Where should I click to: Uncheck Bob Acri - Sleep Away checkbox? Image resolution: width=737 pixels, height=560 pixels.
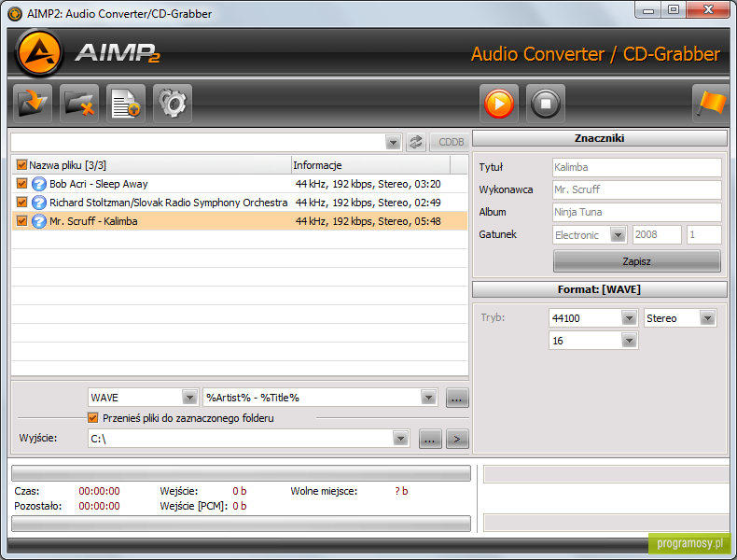(x=21, y=183)
